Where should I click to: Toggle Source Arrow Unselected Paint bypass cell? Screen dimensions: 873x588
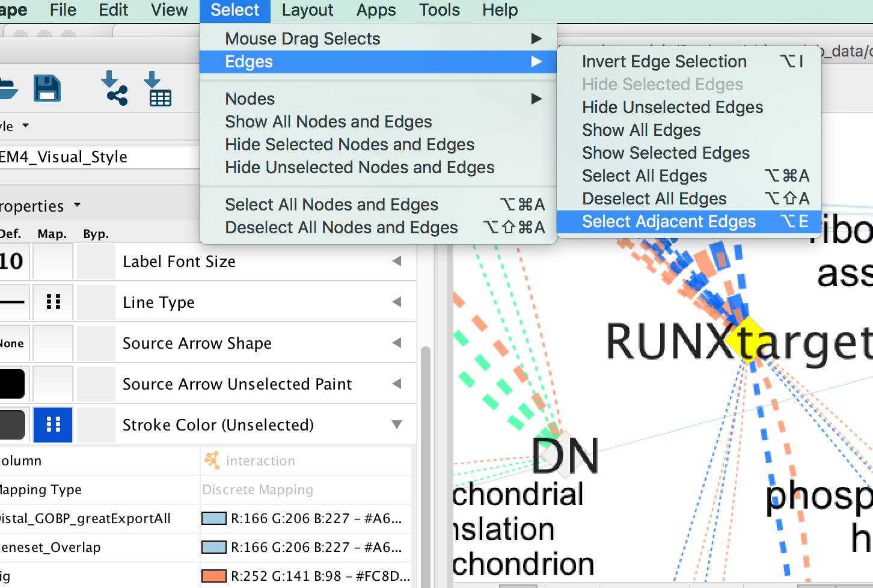point(96,384)
